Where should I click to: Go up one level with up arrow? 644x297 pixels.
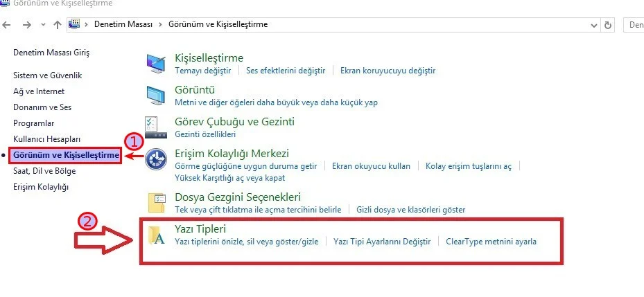pos(57,25)
